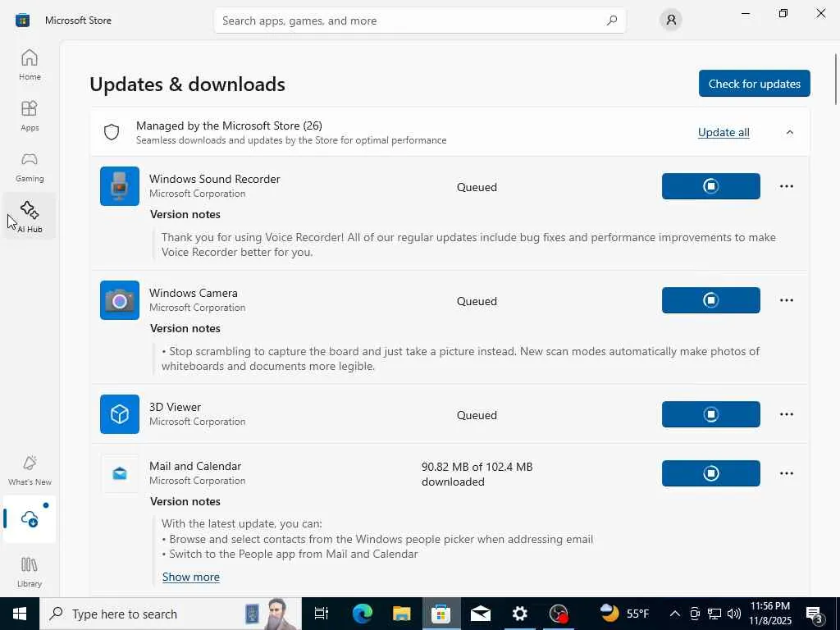Viewport: 840px width, 630px height.
Task: Open the Gaming section
Action: coord(30,167)
